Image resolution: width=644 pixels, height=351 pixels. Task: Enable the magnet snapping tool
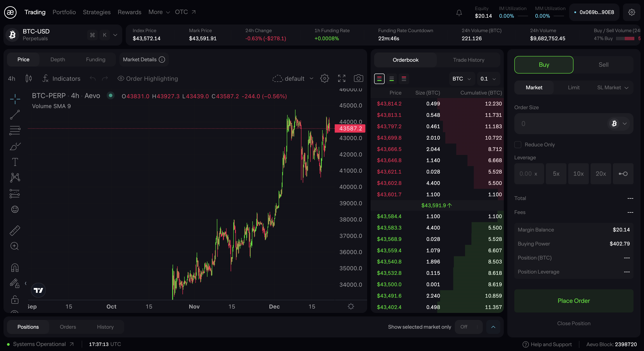(x=15, y=267)
